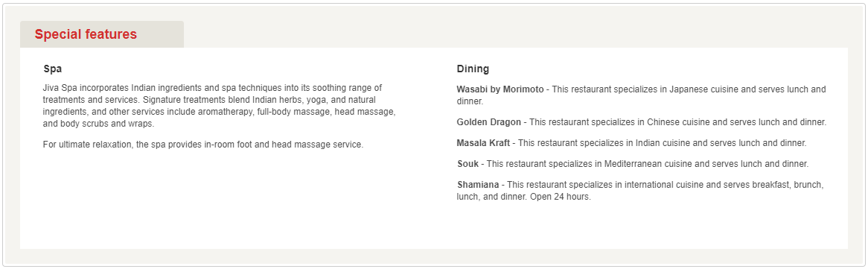Click the in-room foot and head massage sentence

tap(203, 145)
